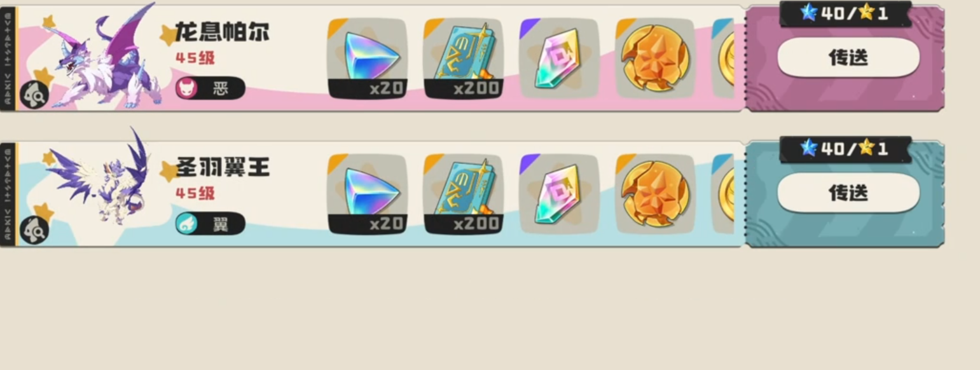This screenshot has width=980, height=370.
Task: Select the 翼 attribute tag
Action: (210, 224)
